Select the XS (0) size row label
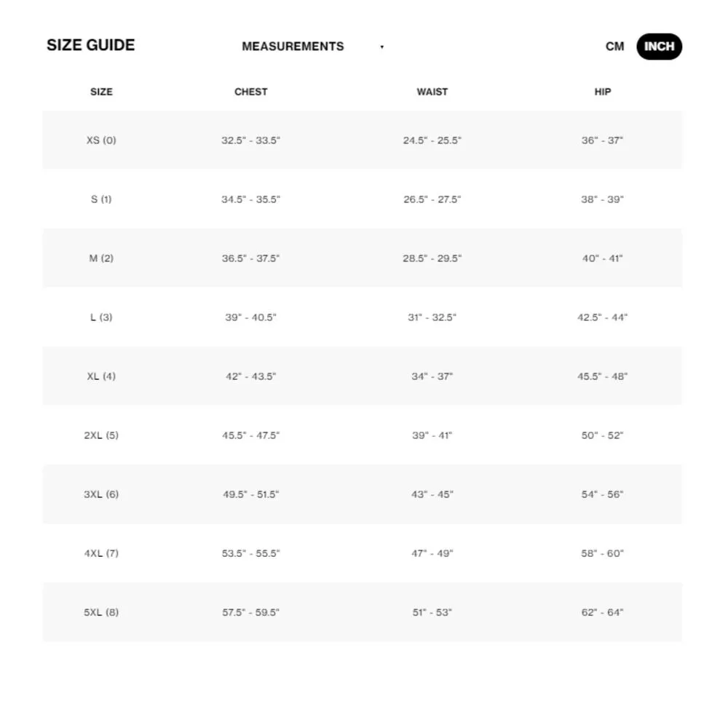 [x=101, y=140]
